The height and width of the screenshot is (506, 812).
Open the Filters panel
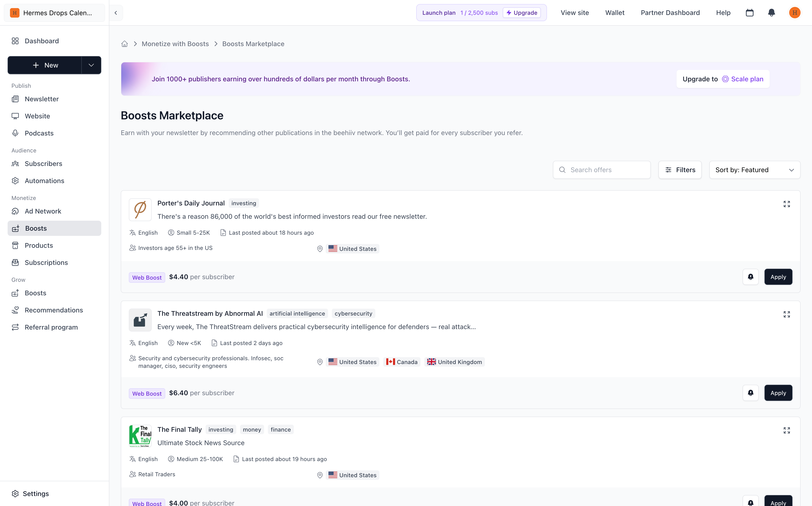[x=680, y=170]
